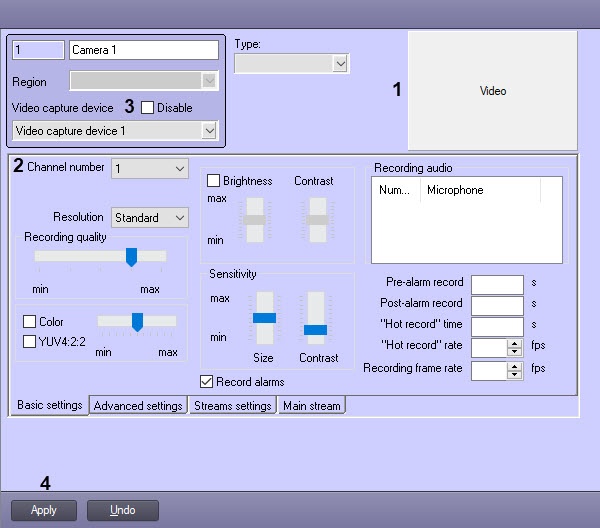Enable the Disable checkbox for video capture device
Image resolution: width=600 pixels, height=528 pixels.
click(x=148, y=107)
